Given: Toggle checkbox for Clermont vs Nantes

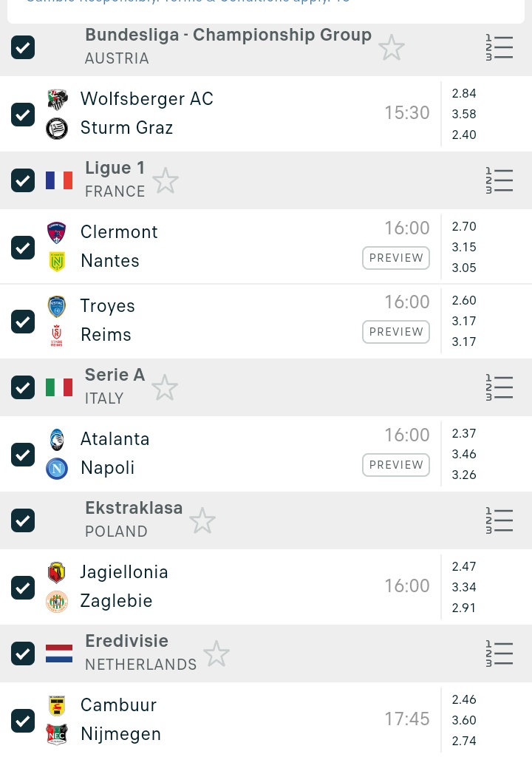Looking at the screenshot, I should tap(23, 247).
